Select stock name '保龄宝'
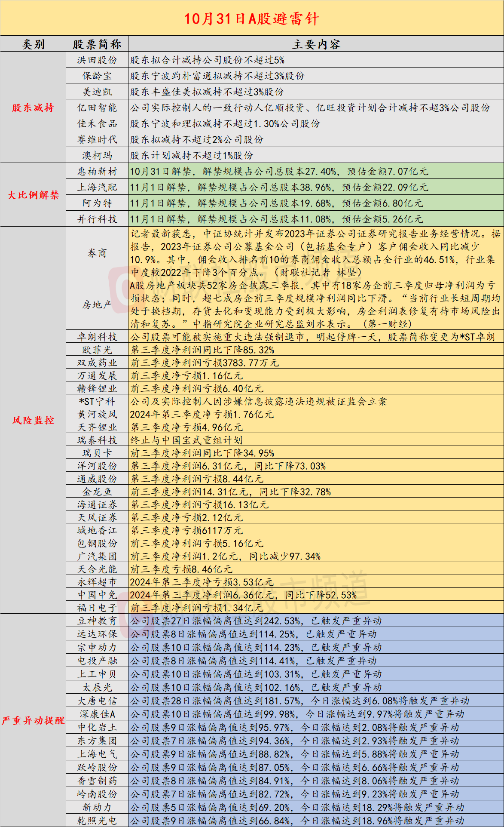The image size is (504, 827). pos(97,76)
